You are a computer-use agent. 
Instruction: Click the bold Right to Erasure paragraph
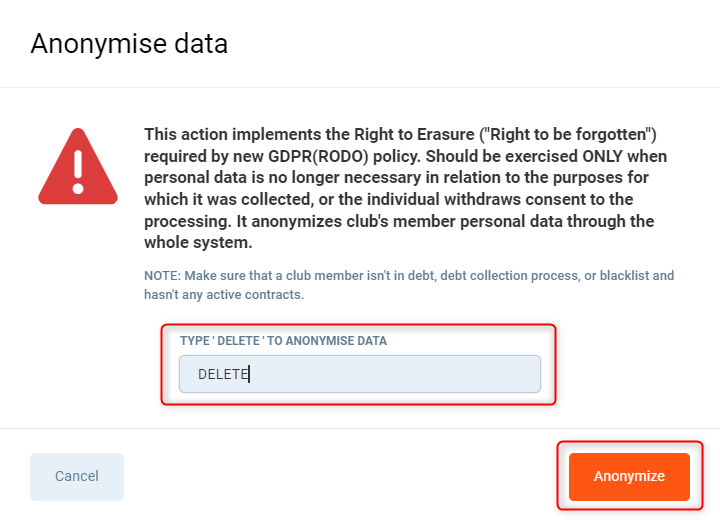(x=405, y=189)
